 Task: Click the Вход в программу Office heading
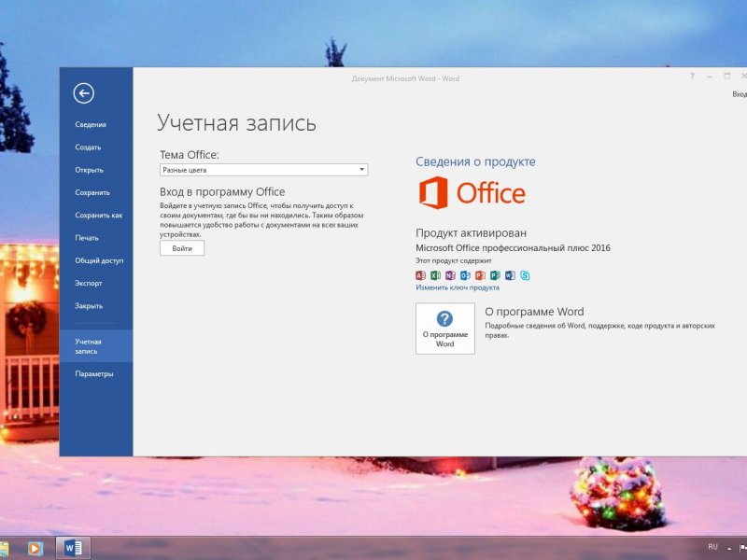tap(222, 192)
